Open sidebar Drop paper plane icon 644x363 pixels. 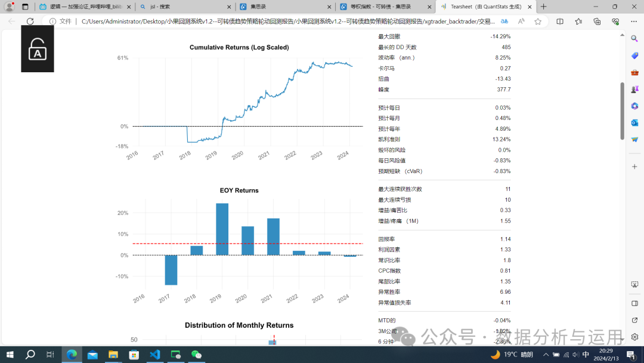[x=634, y=139]
